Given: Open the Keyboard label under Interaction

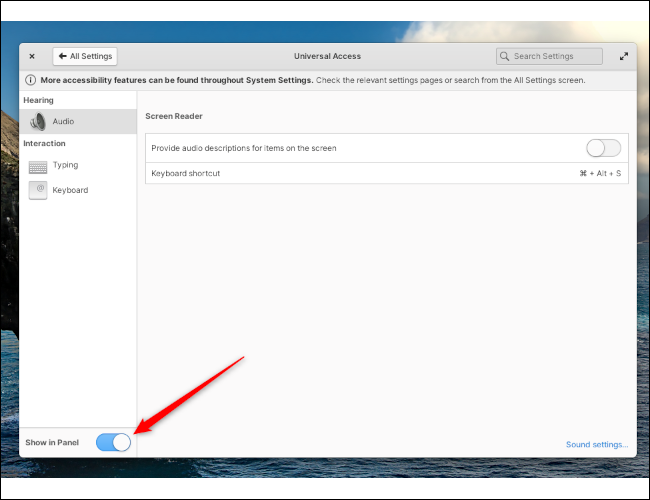Looking at the screenshot, I should point(70,191).
